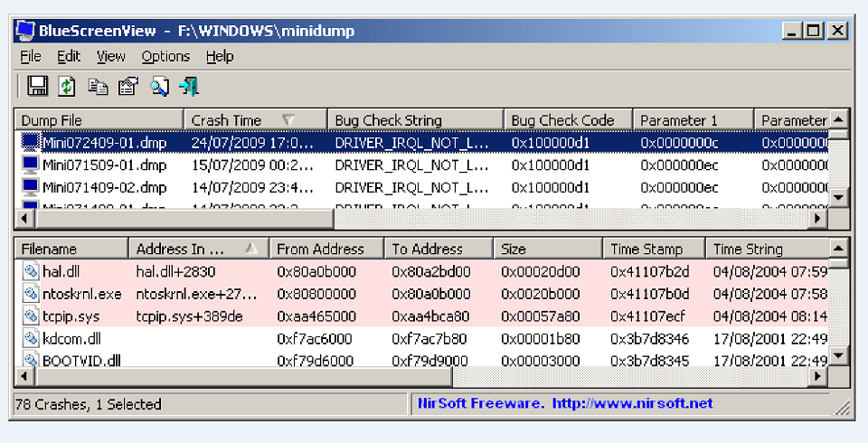Click the 0xf7ac7b80 To Address cell
This screenshot has height=443, width=868.
(x=429, y=338)
